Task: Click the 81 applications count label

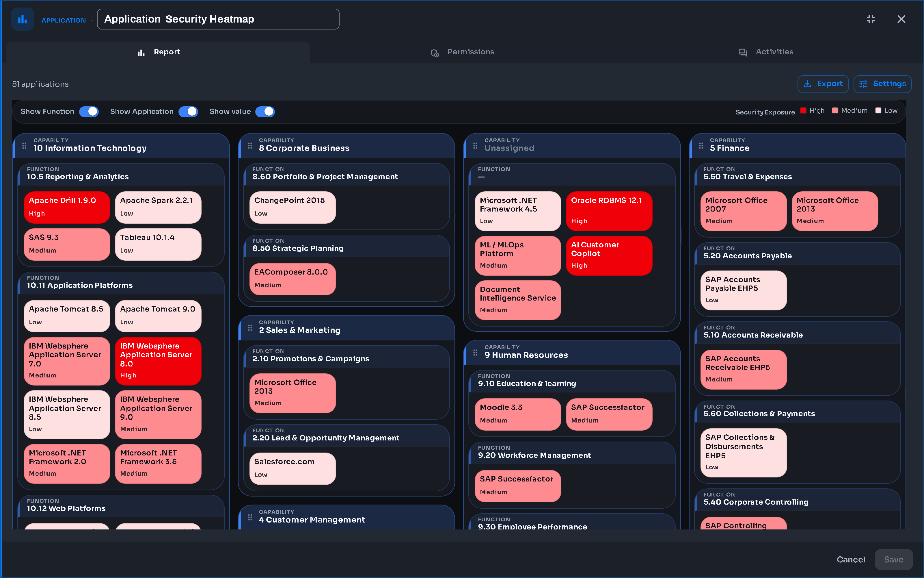Action: coord(40,84)
